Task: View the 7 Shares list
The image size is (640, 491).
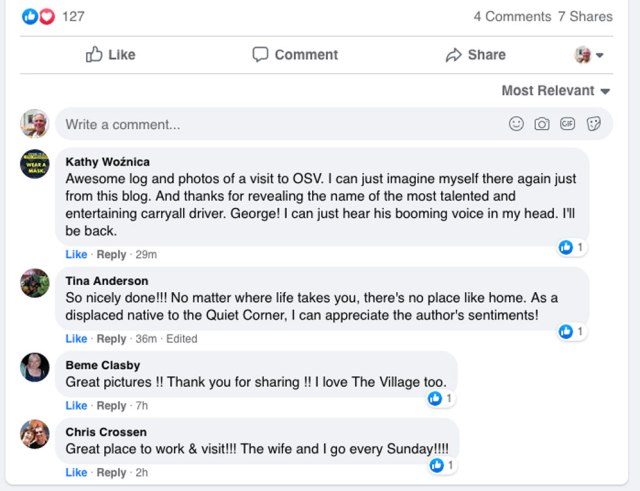Action: (585, 16)
